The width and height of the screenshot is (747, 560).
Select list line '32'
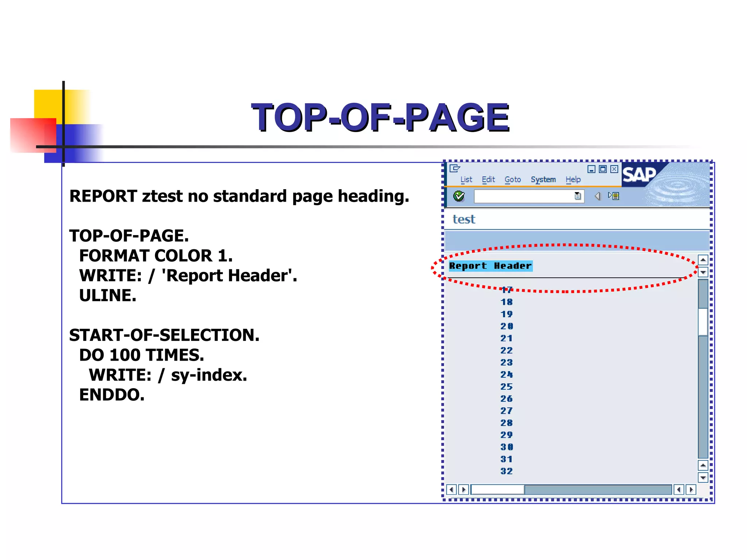click(x=507, y=471)
